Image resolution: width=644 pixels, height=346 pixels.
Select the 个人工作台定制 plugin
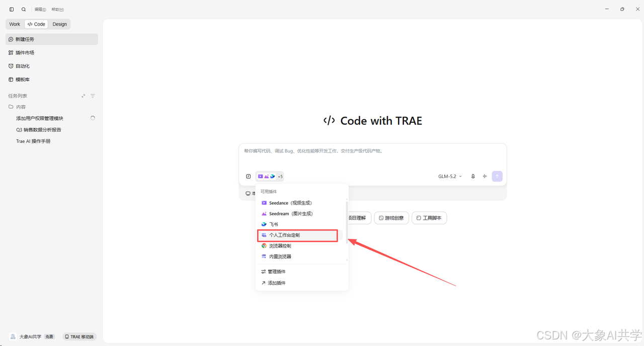click(x=301, y=235)
